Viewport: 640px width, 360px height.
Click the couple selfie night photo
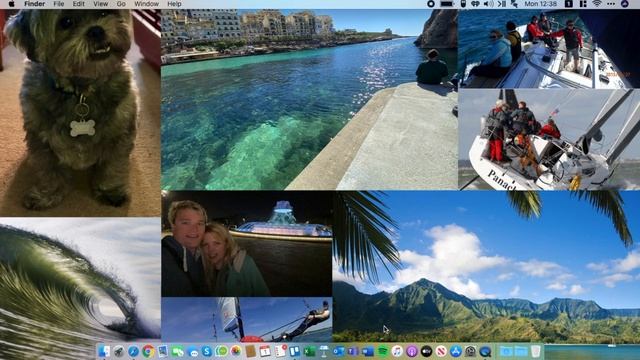point(247,244)
